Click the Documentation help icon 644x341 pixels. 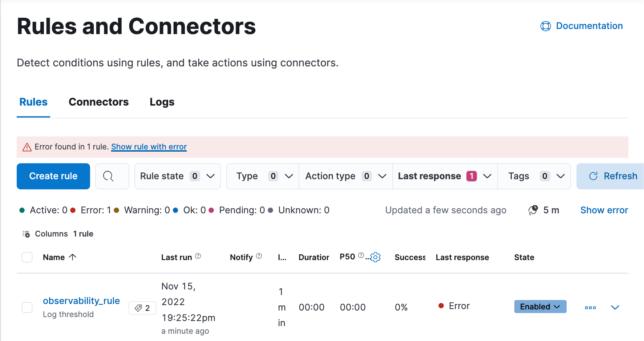(545, 26)
